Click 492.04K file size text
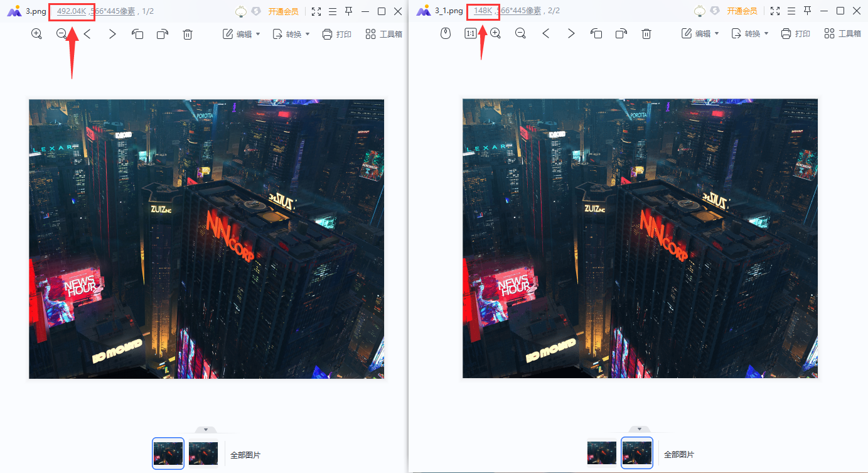 pyautogui.click(x=72, y=11)
